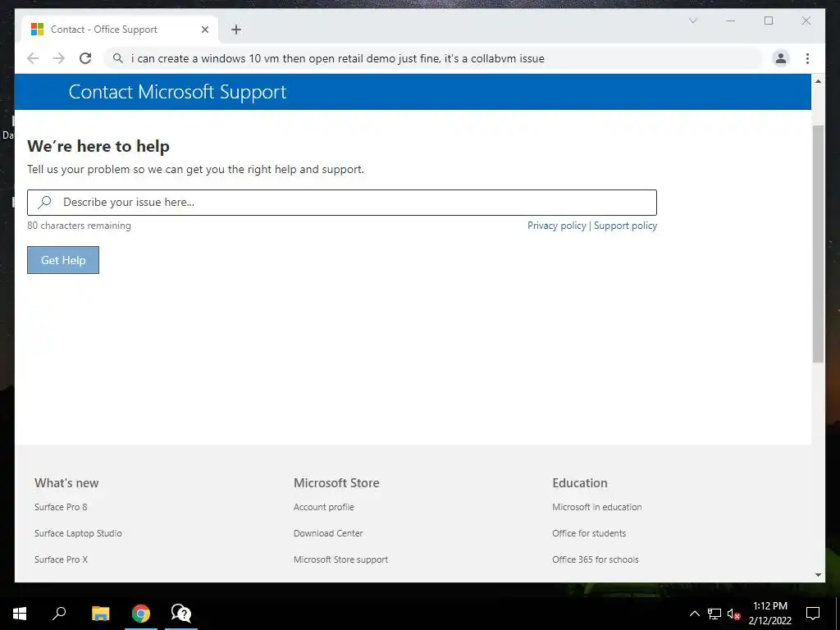Select the Contact - Office Support tab
Viewport: 840px width, 630px height.
point(120,30)
